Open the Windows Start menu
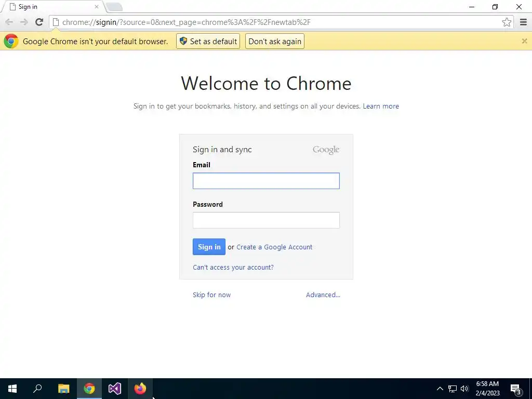Screen dimensions: 532x399 pyautogui.click(x=12, y=389)
